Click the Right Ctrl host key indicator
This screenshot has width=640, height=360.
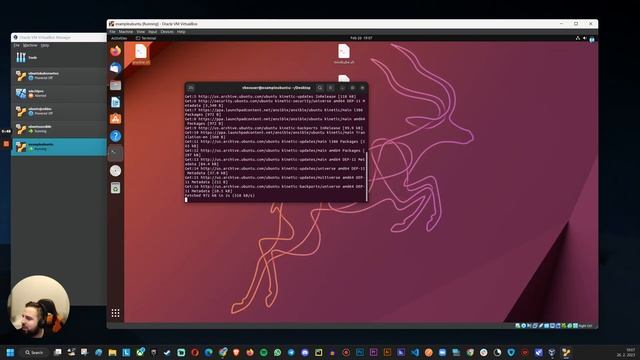(585, 326)
